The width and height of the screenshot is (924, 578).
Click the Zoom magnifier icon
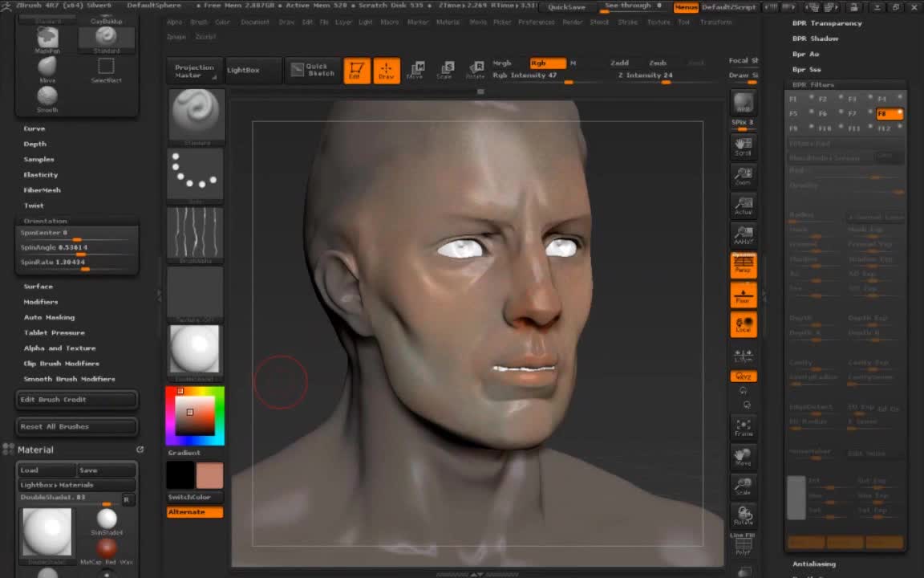pos(743,176)
